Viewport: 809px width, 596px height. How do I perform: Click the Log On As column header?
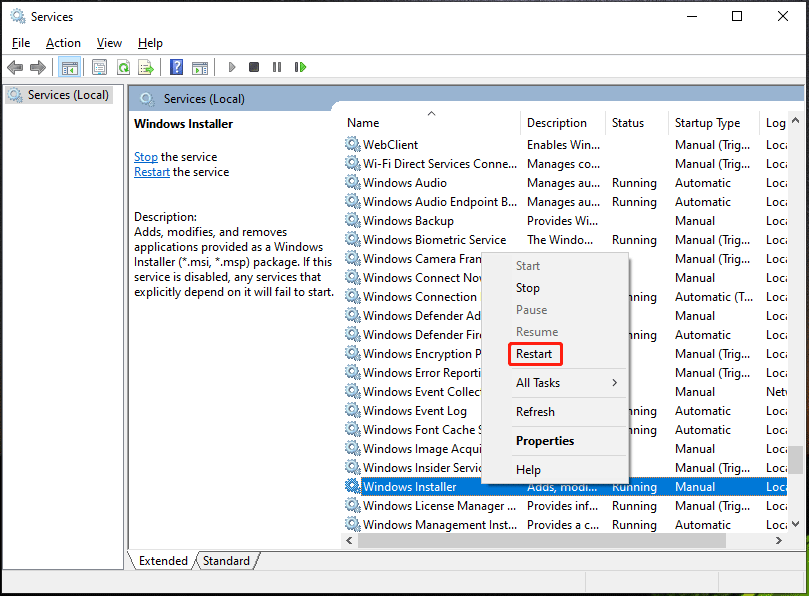pos(774,123)
